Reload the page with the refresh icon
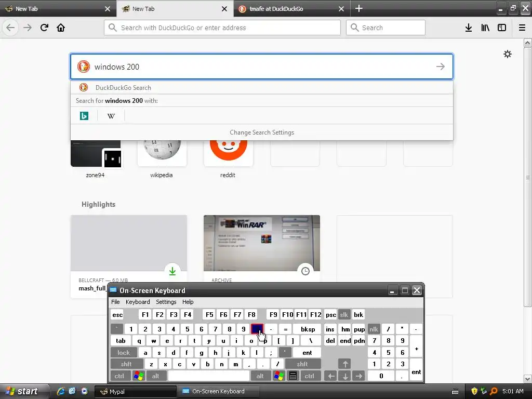Screen dimensions: 532x399 coord(44,28)
